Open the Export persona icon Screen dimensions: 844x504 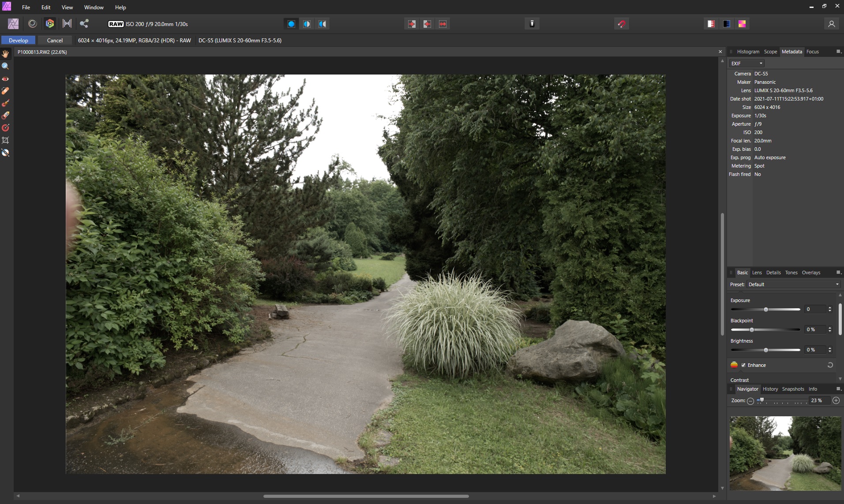[x=84, y=24]
